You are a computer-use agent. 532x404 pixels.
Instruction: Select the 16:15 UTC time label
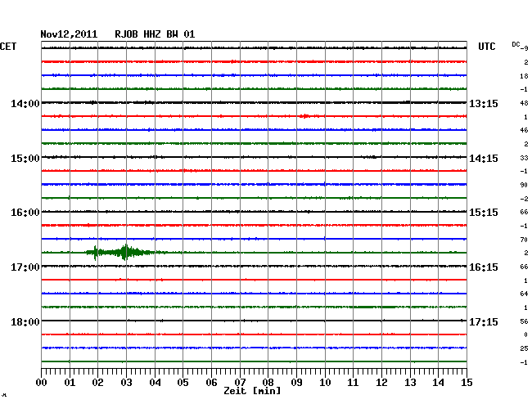click(x=484, y=267)
